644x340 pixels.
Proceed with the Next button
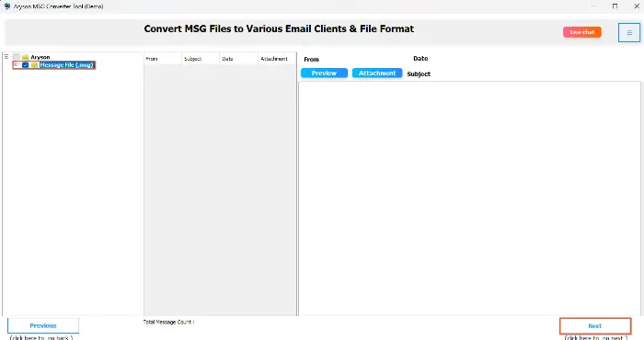tap(595, 326)
